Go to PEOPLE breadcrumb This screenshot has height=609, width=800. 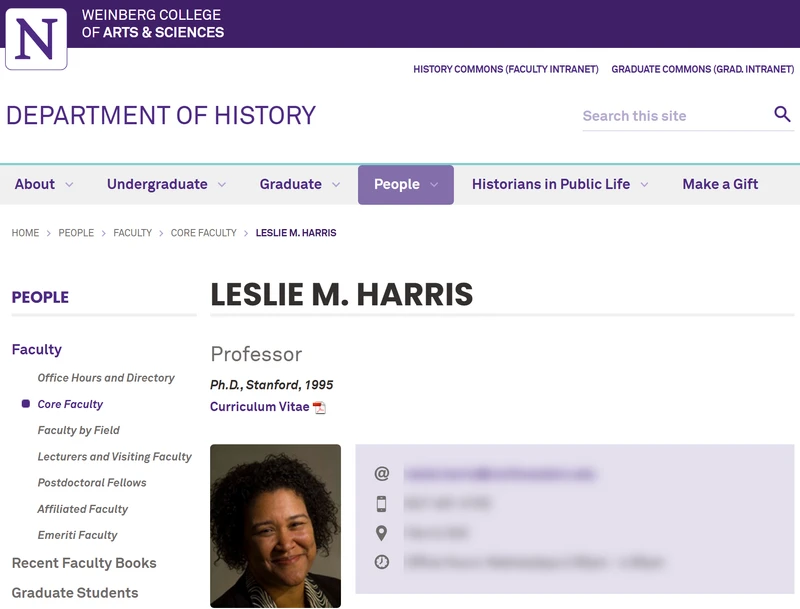point(76,233)
